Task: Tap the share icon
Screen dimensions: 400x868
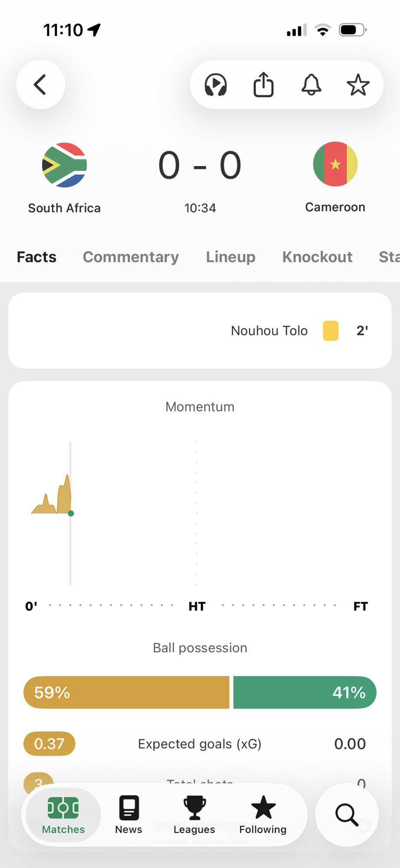Action: [x=263, y=85]
